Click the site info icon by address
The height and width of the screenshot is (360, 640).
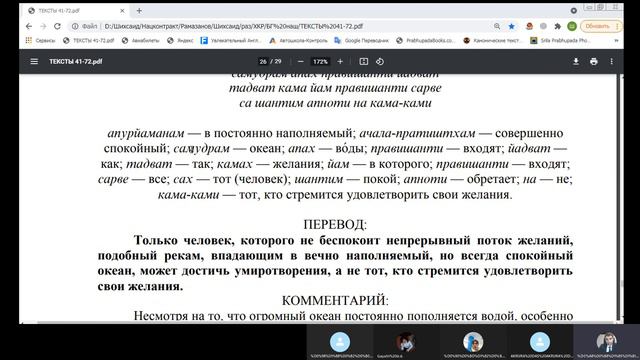click(75, 26)
